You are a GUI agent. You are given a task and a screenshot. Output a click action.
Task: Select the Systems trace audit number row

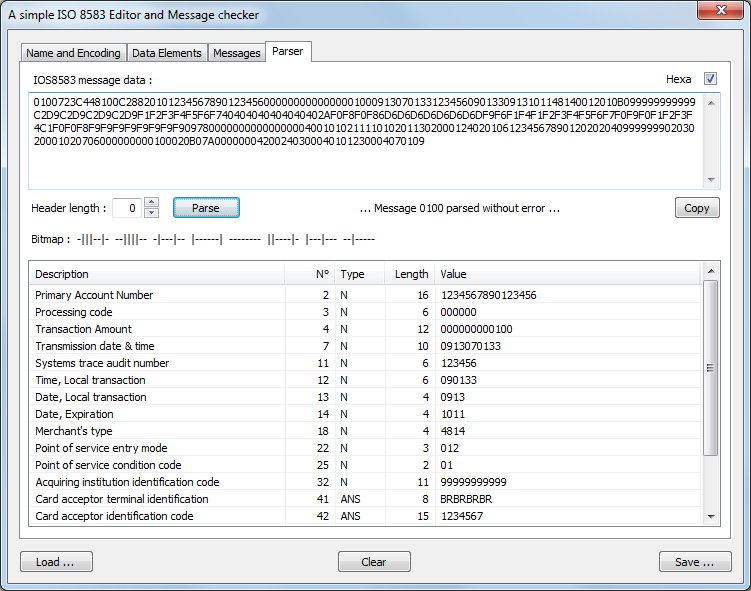tap(366, 363)
